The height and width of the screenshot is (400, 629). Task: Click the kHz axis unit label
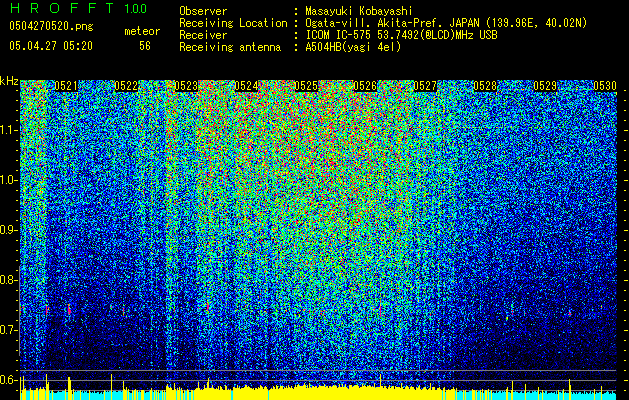coord(9,81)
